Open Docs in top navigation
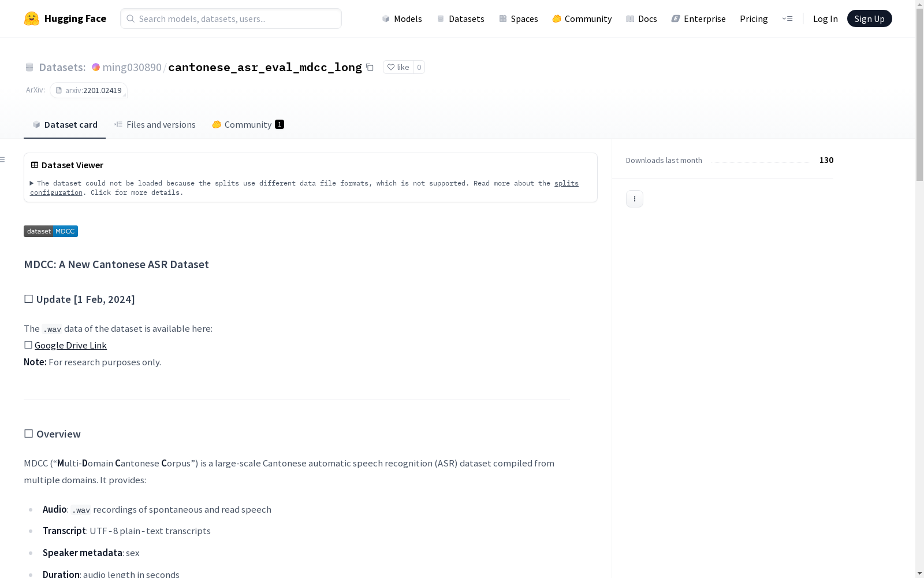The width and height of the screenshot is (924, 578). 642,18
